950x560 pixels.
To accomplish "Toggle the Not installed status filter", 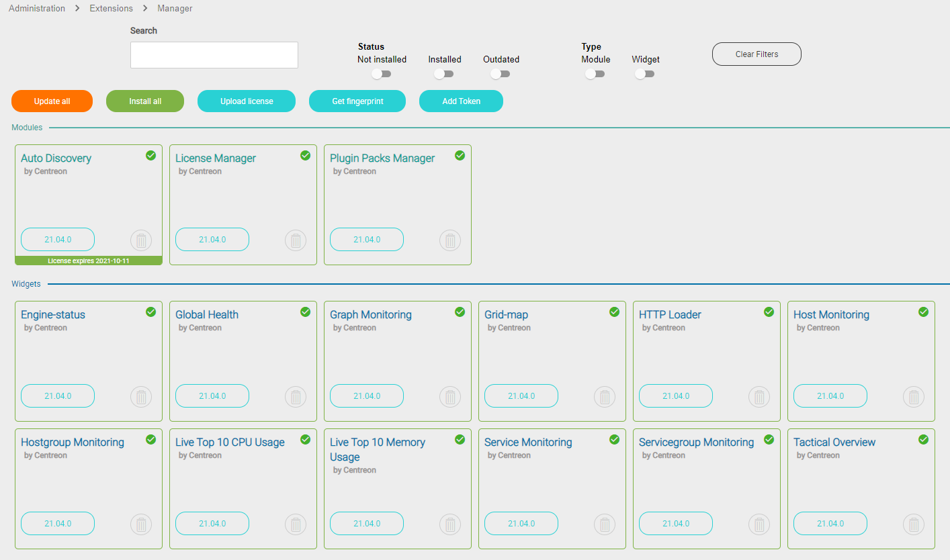I will [382, 74].
